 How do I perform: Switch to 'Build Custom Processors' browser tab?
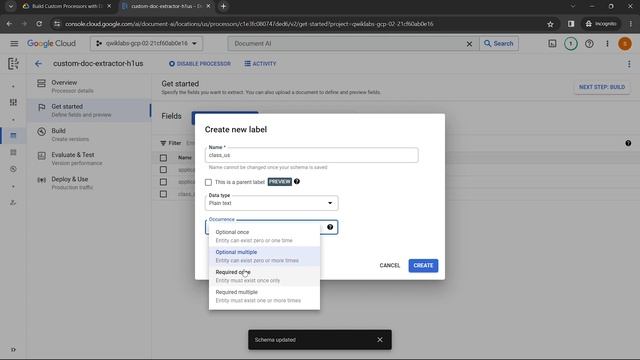[67, 6]
